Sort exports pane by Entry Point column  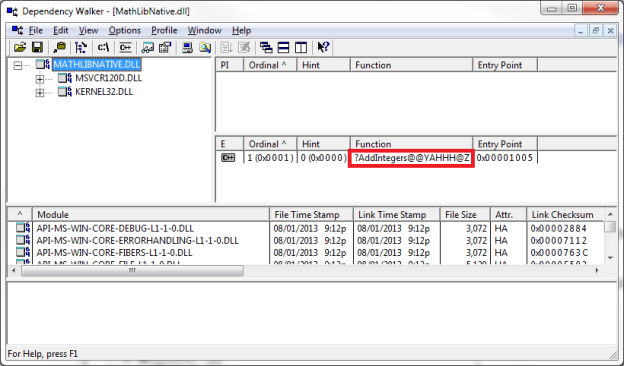pyautogui.click(x=505, y=144)
